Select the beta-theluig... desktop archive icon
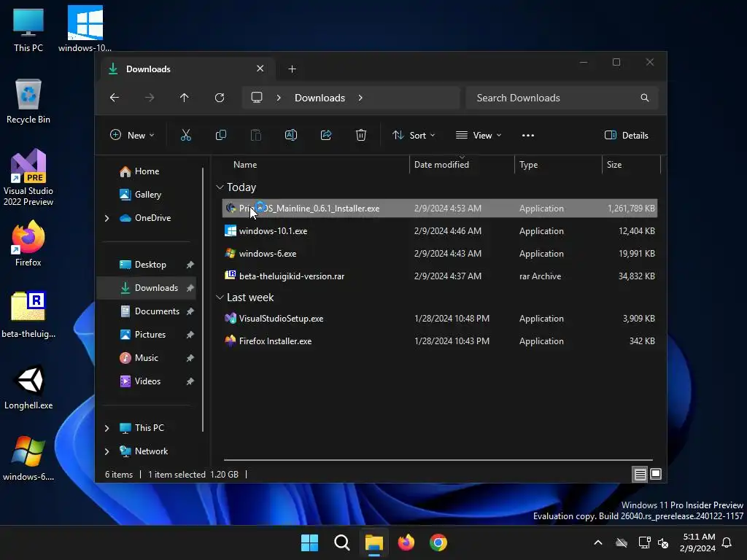The height and width of the screenshot is (560, 747). pos(28,315)
